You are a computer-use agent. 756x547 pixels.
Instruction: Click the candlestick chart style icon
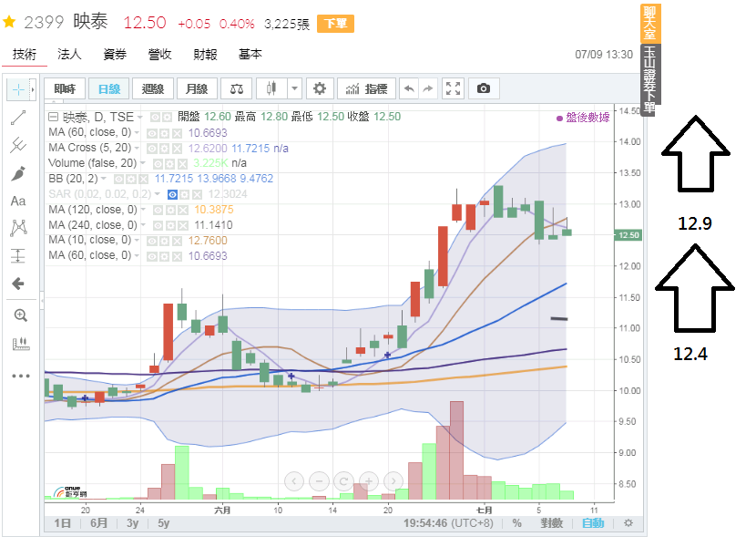[271, 88]
